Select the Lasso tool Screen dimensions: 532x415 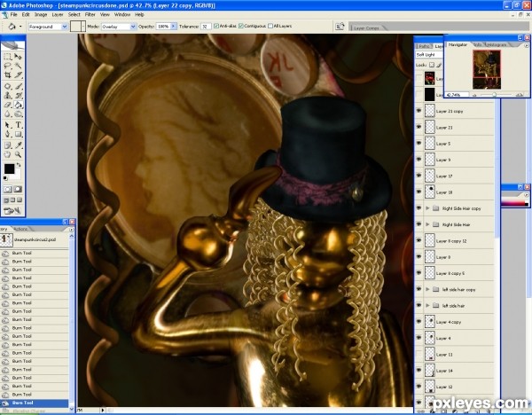7,66
